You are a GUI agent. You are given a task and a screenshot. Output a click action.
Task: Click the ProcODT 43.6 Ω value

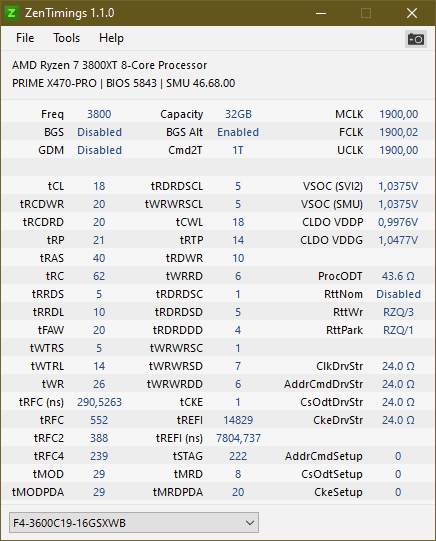coord(398,276)
